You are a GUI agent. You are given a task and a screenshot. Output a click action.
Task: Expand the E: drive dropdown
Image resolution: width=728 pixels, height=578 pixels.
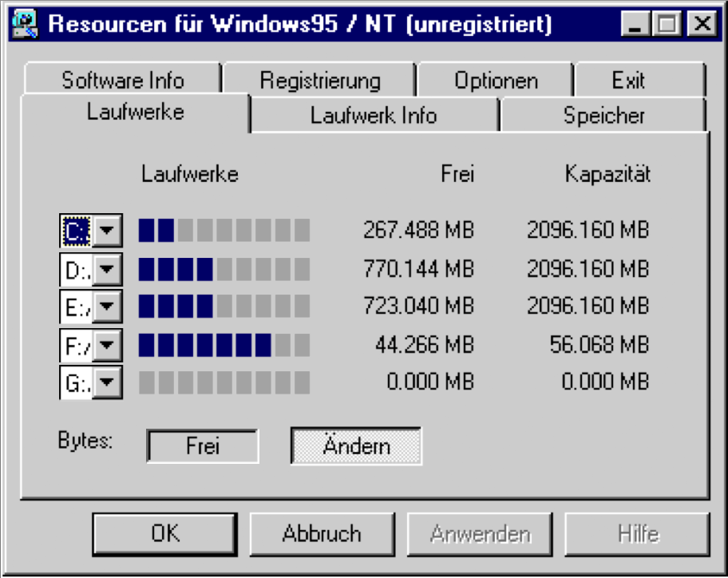tap(108, 307)
